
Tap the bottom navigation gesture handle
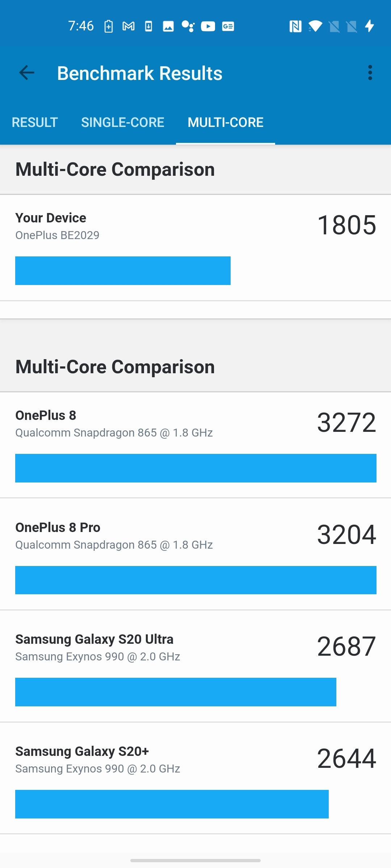tap(195, 860)
